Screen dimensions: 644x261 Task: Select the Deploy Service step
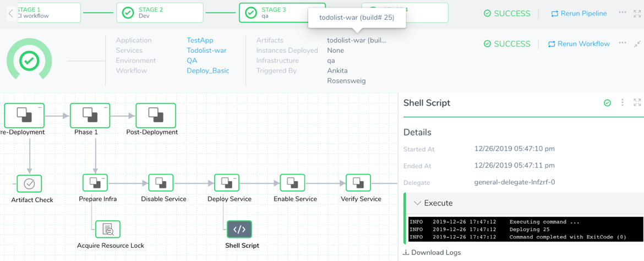click(227, 182)
